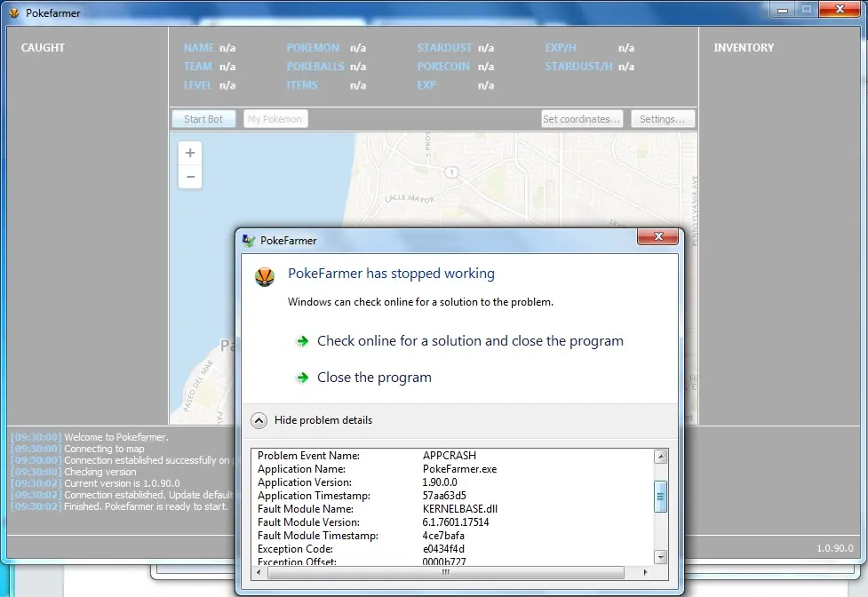Image resolution: width=868 pixels, height=597 pixels.
Task: Maximize the Pokefarmer main window
Action: pos(807,10)
